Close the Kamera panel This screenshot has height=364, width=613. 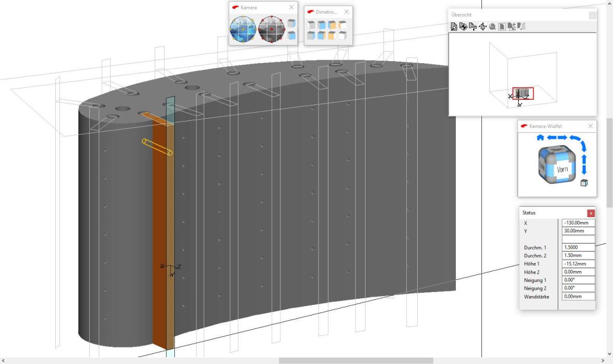point(291,8)
